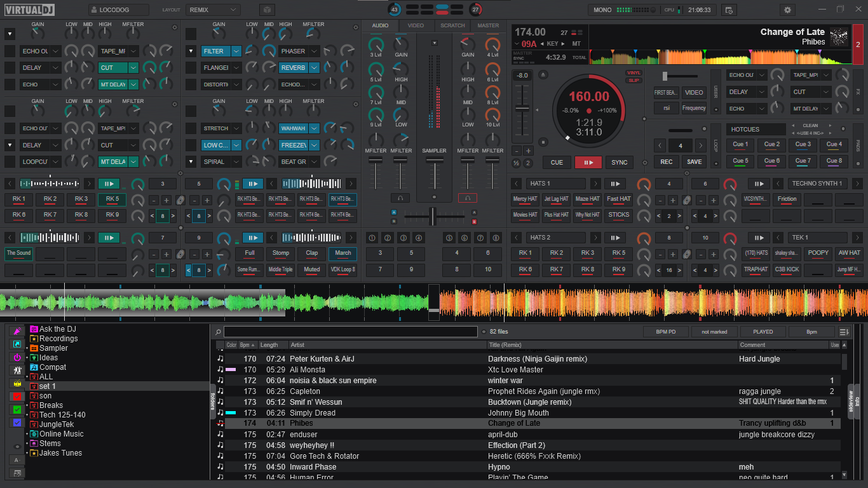
Task: Click the dancing people icon in the browser sidebar
Action: click(x=17, y=370)
